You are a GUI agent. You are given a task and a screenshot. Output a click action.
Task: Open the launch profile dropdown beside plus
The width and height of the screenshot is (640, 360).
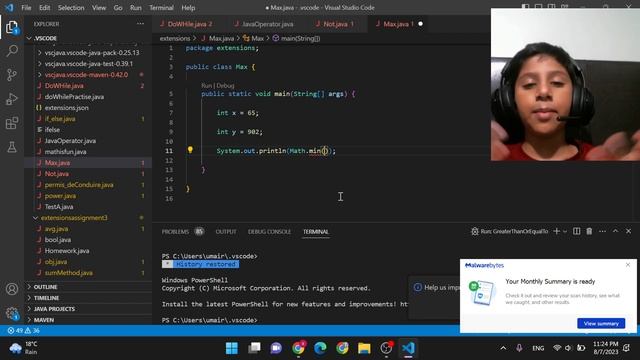pyautogui.click(x=565, y=231)
